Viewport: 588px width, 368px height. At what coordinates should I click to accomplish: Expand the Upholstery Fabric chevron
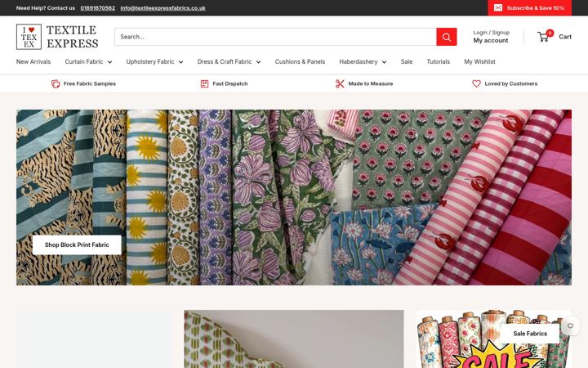[180, 62]
